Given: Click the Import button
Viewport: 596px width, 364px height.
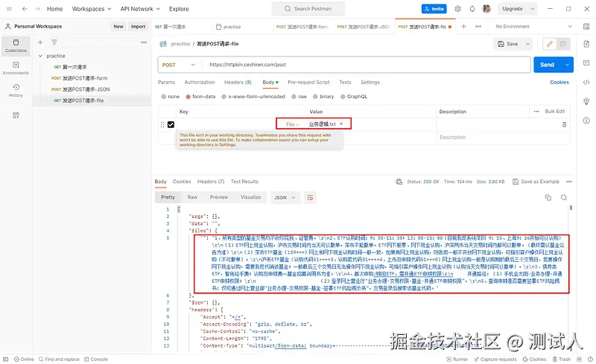Looking at the screenshot, I should 138,26.
